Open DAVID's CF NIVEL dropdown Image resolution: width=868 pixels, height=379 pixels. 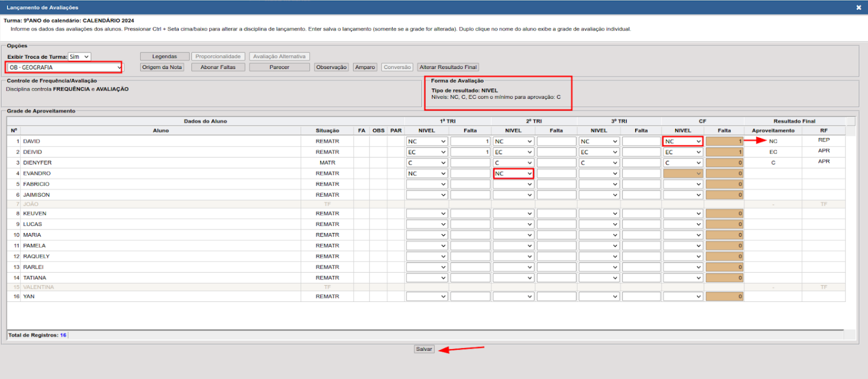[683, 141]
